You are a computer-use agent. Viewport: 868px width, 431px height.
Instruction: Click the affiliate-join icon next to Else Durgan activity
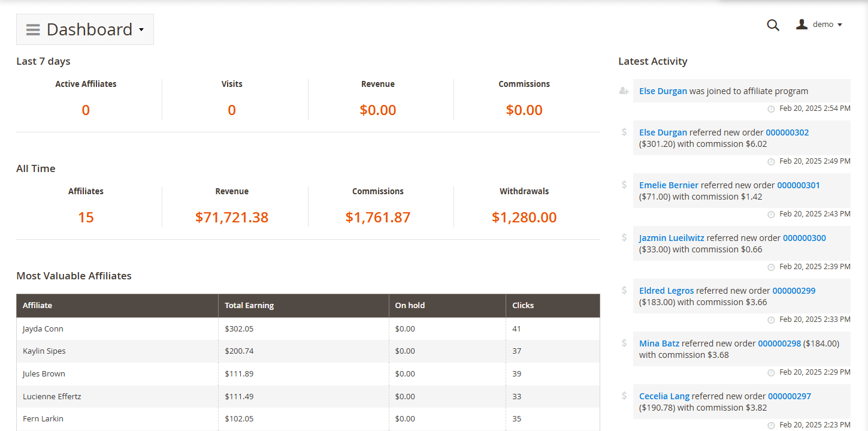623,90
